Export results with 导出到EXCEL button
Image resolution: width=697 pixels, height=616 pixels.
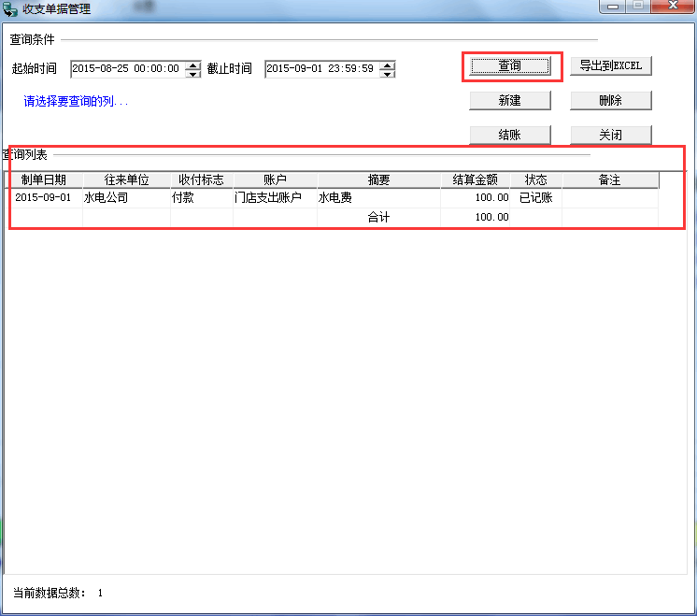(x=611, y=65)
